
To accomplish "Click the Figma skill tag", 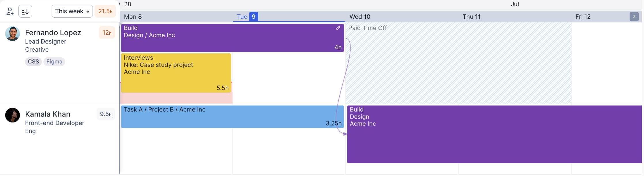I will [54, 61].
